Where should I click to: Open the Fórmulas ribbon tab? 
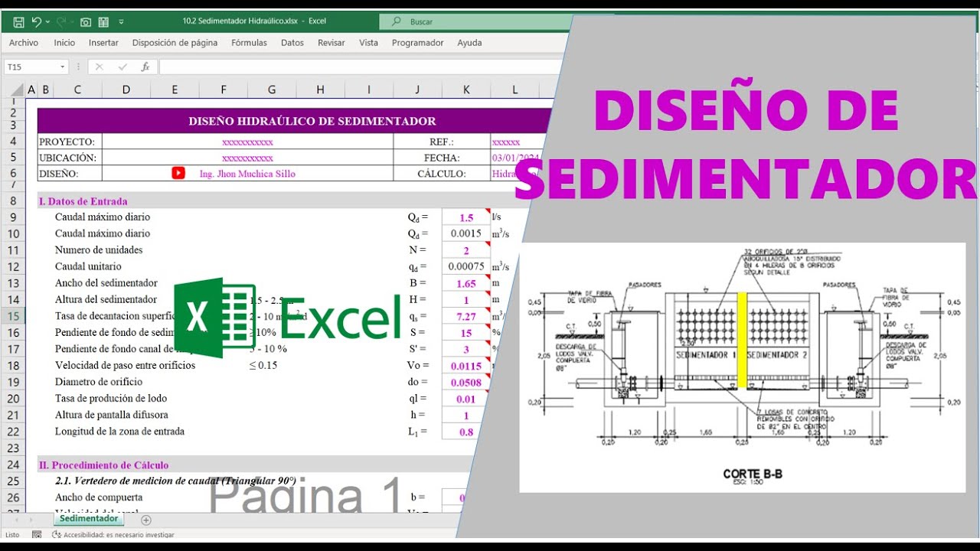(x=249, y=43)
